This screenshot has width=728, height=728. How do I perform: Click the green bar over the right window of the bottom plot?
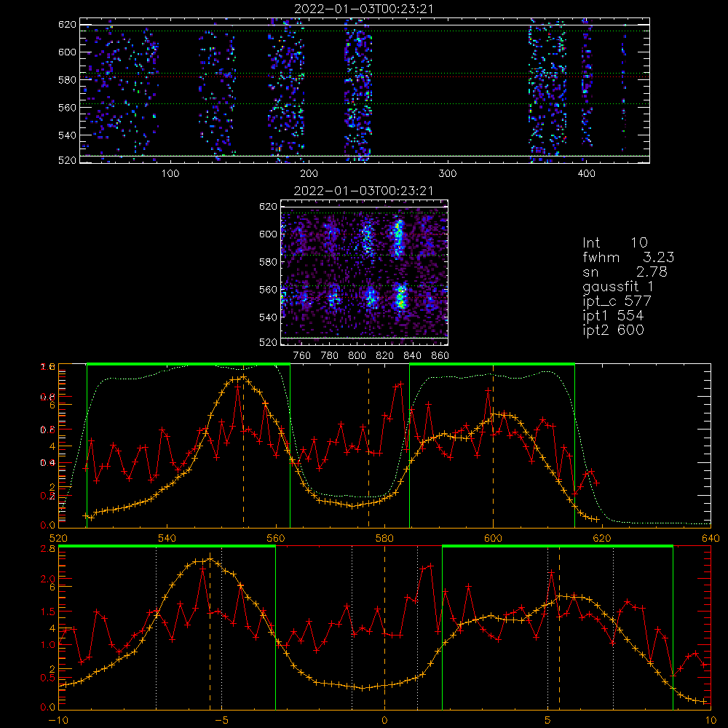click(558, 547)
